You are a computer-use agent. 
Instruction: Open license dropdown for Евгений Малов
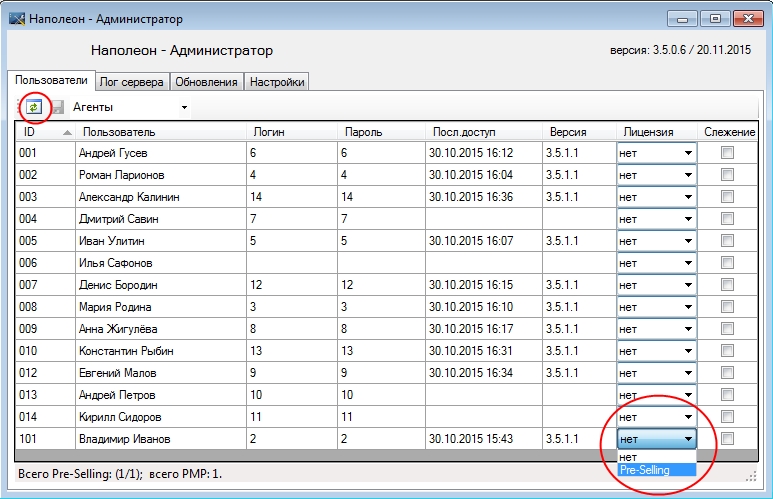tap(688, 373)
